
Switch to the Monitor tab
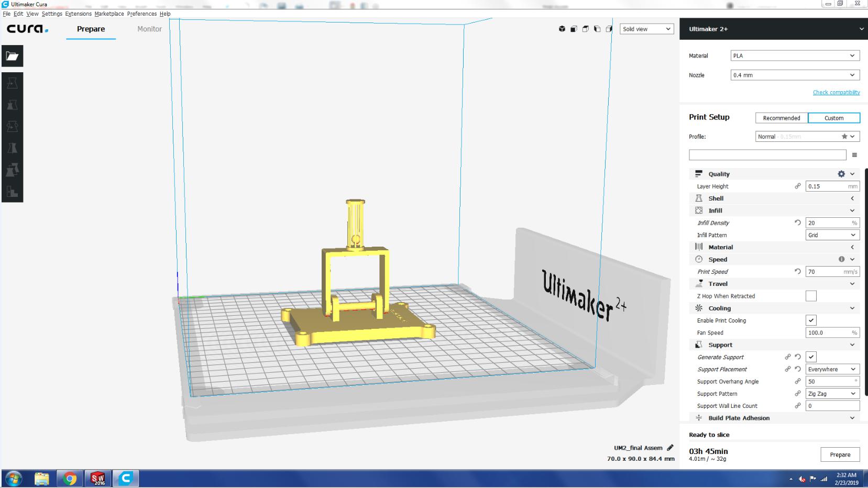click(x=149, y=29)
